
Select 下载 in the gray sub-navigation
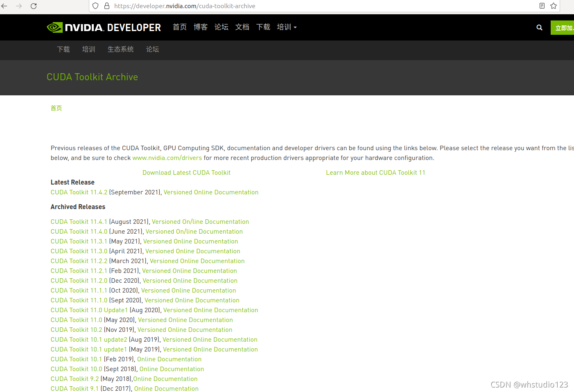click(x=63, y=50)
